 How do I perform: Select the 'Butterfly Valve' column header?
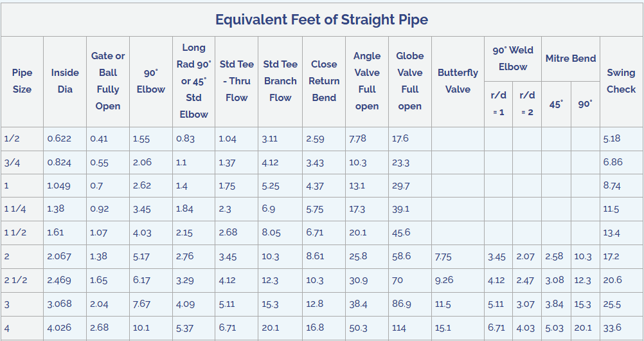coord(458,81)
